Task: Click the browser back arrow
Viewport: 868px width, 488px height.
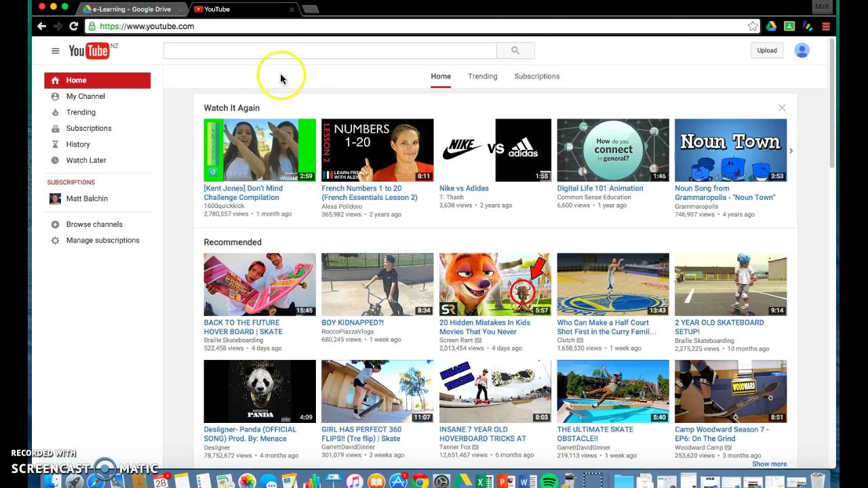Action: coord(41,26)
